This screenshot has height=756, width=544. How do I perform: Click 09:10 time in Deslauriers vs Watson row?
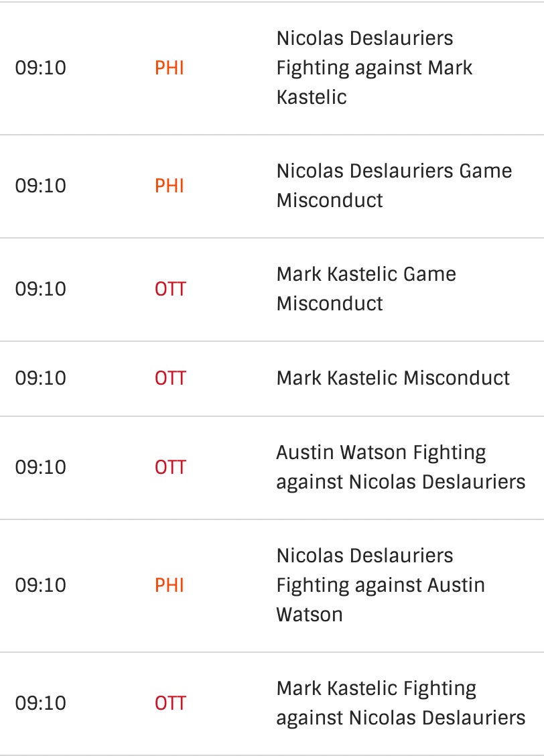tap(41, 585)
